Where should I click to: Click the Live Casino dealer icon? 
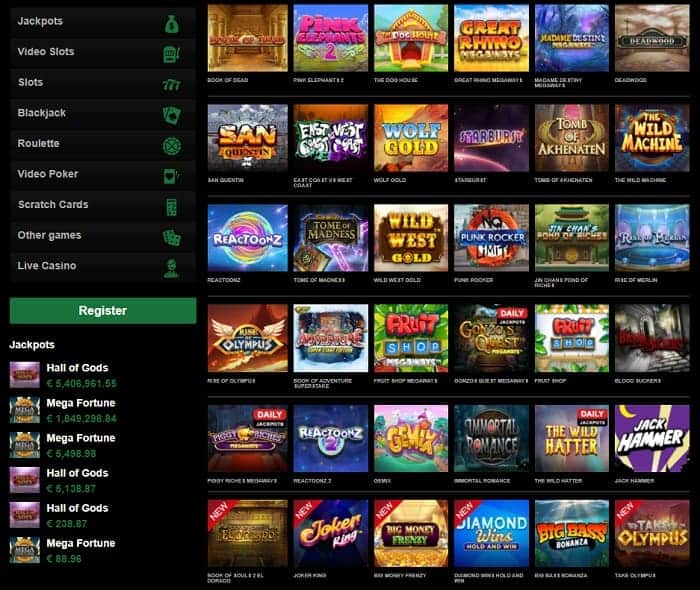point(172,268)
